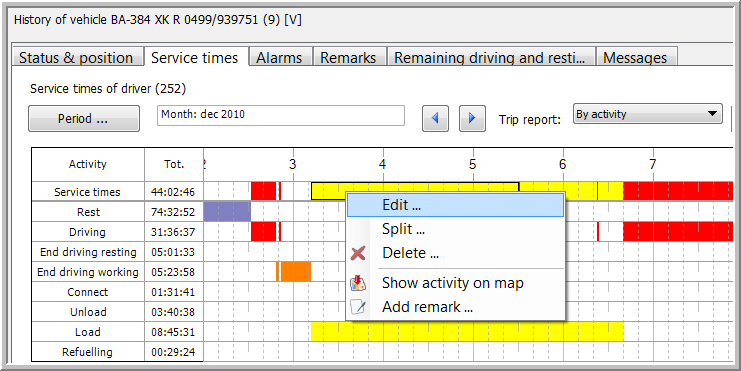Click the Driving row label
This screenshot has width=741, height=371.
[x=87, y=232]
